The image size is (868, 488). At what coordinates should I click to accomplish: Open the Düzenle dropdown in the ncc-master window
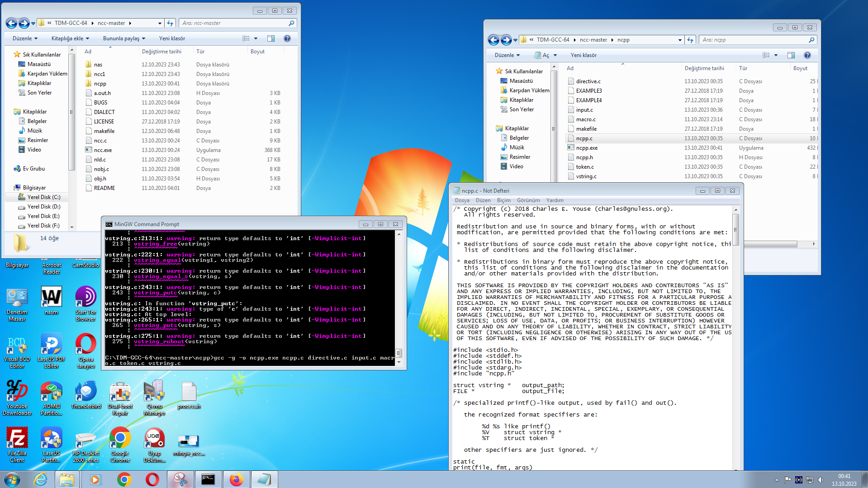tap(25, 38)
